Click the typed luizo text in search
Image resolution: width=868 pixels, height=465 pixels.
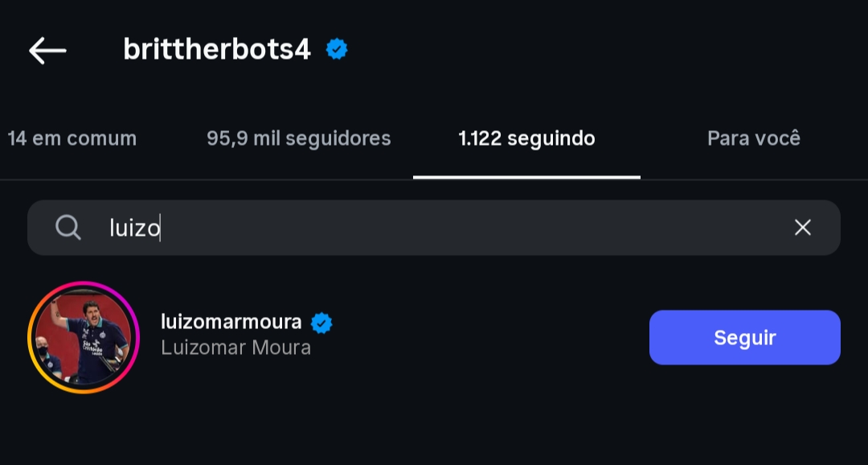(134, 228)
